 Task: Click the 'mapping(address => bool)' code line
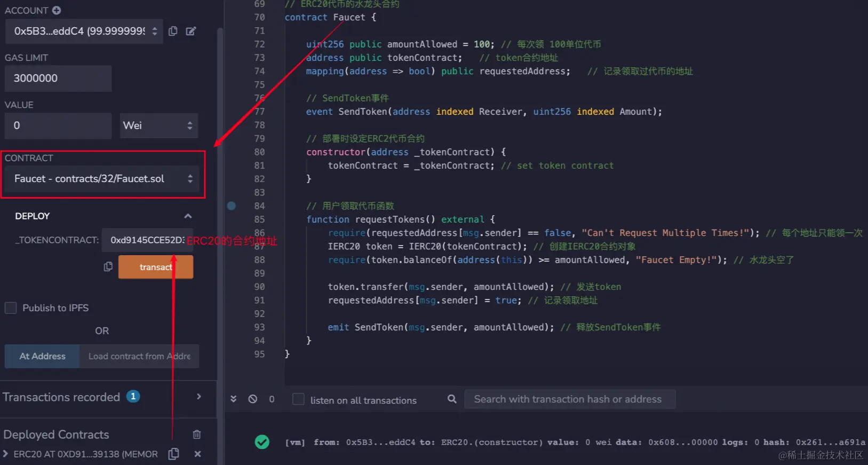tap(499, 72)
